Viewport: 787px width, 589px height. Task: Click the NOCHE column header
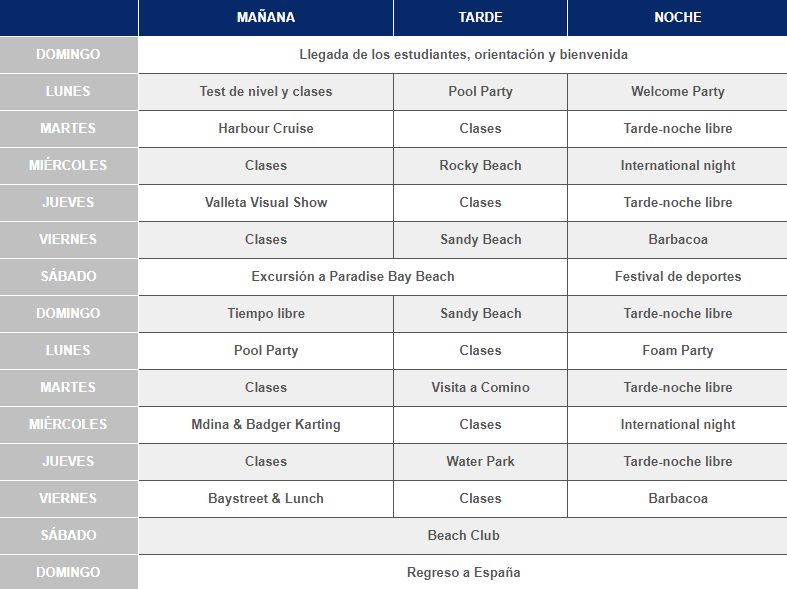(x=678, y=18)
